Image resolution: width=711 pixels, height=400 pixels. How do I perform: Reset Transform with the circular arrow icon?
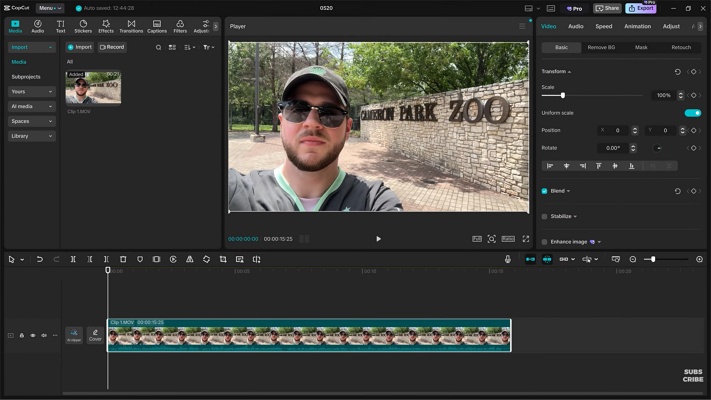pos(677,72)
